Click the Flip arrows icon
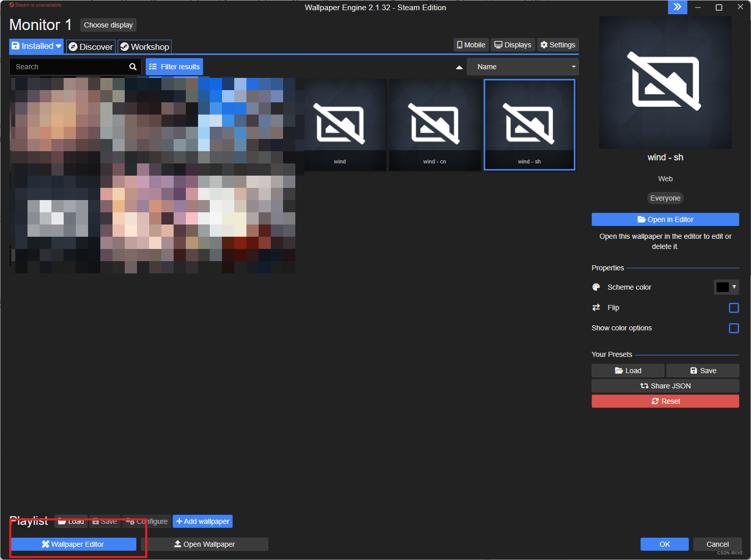The height and width of the screenshot is (560, 751). pos(596,307)
